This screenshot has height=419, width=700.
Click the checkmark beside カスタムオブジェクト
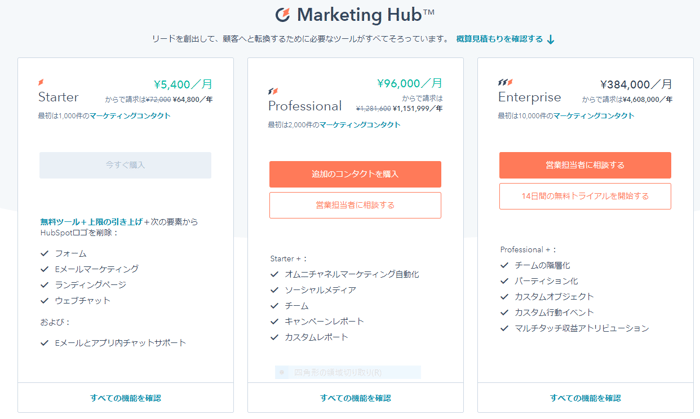(x=504, y=297)
